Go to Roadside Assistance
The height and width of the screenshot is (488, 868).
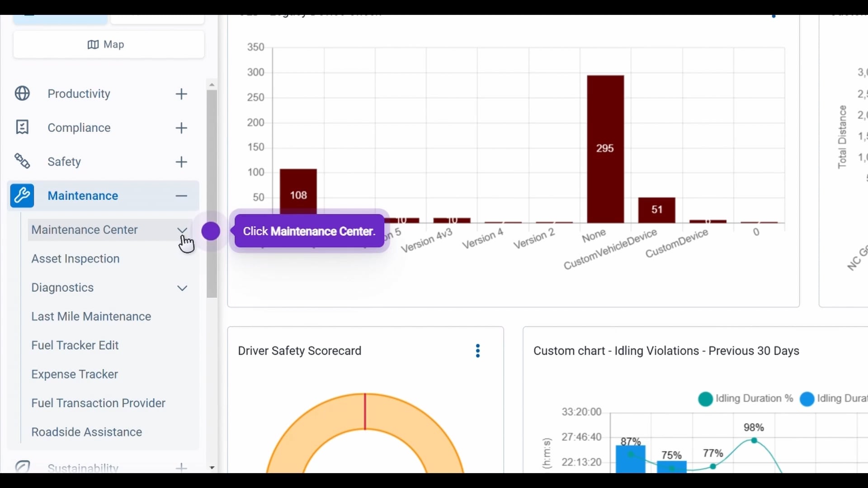pos(86,432)
